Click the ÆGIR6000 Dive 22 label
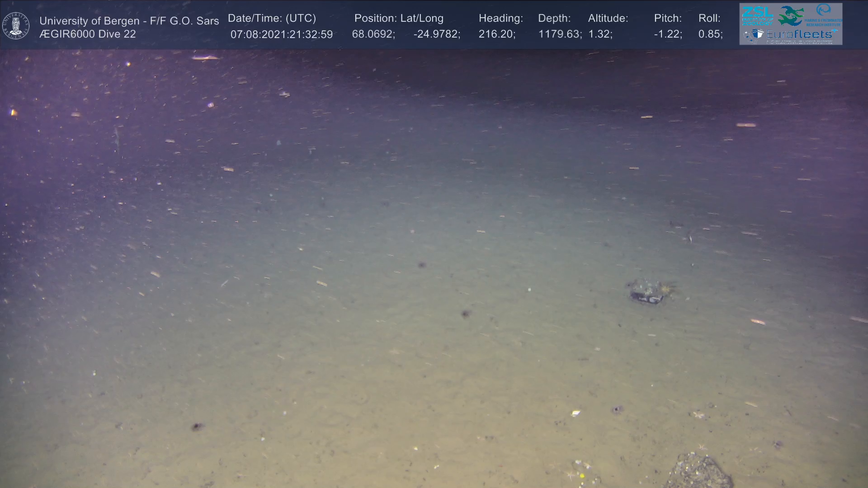The height and width of the screenshot is (488, 868). [x=87, y=34]
